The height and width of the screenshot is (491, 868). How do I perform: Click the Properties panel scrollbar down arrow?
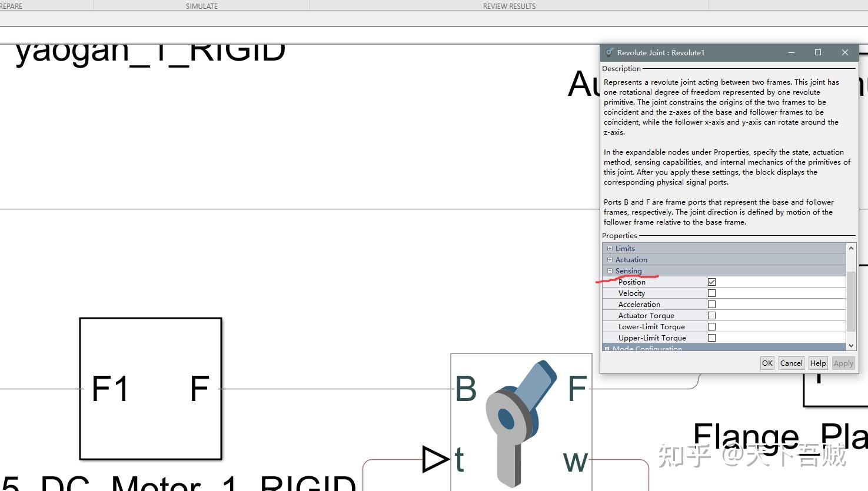[x=852, y=345]
